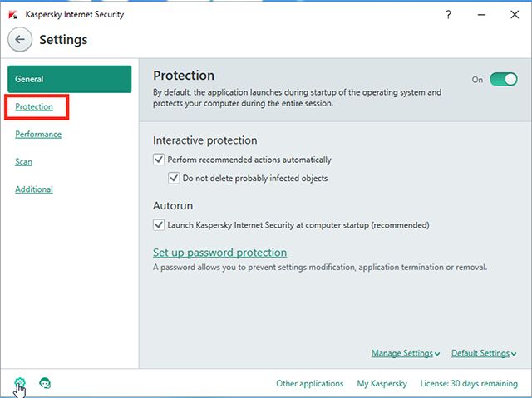Image resolution: width=532 pixels, height=398 pixels.
Task: Open the Performance settings section
Action: click(38, 135)
